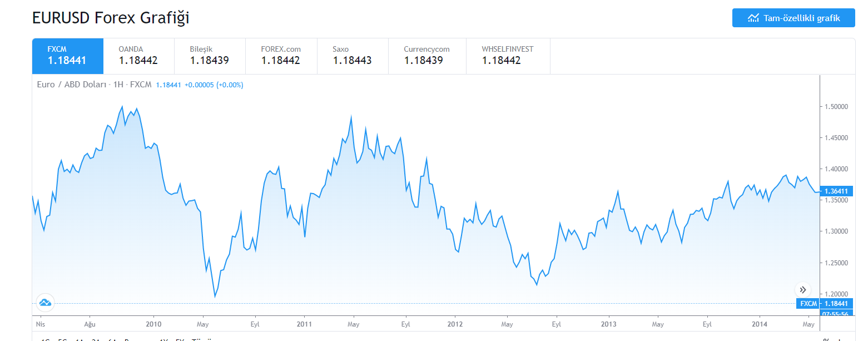Viewport: 868px width, 341px height.
Task: Click the 2010 time axis label
Action: (153, 324)
